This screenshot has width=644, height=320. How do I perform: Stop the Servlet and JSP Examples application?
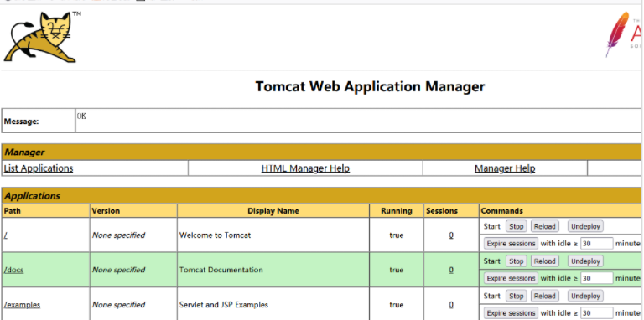(x=517, y=296)
